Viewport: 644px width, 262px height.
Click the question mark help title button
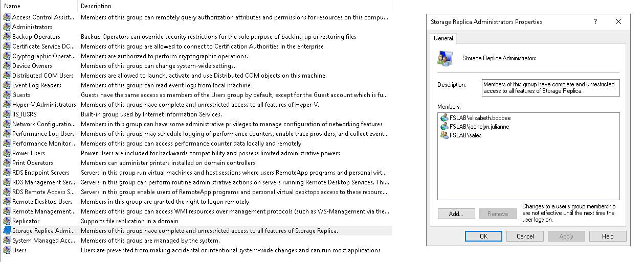pyautogui.click(x=595, y=22)
